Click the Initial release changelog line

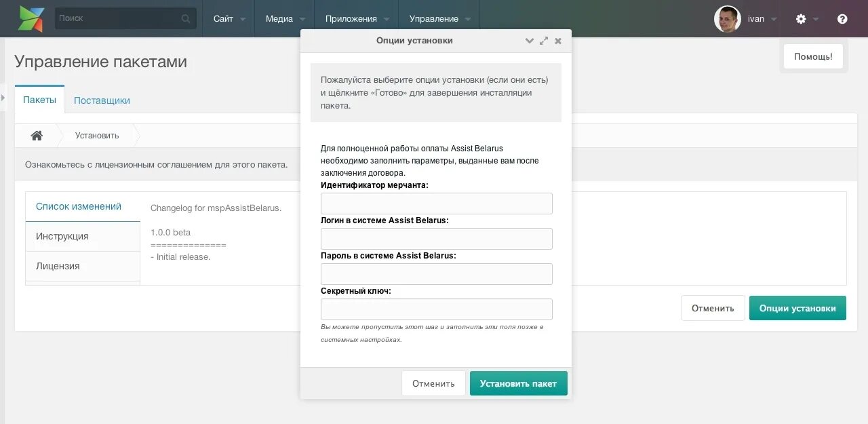pyautogui.click(x=180, y=257)
